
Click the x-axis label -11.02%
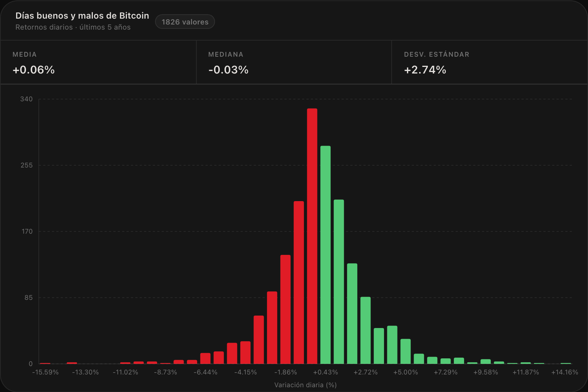125,372
